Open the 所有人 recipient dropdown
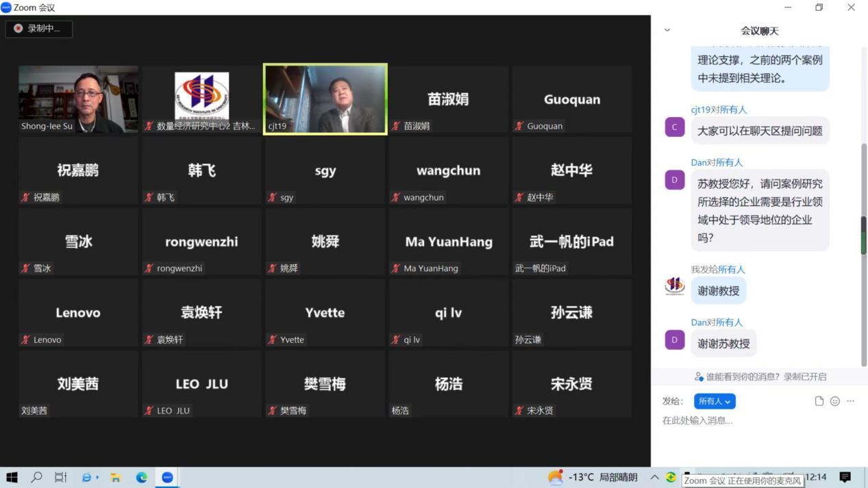The width and height of the screenshot is (868, 488). (714, 401)
